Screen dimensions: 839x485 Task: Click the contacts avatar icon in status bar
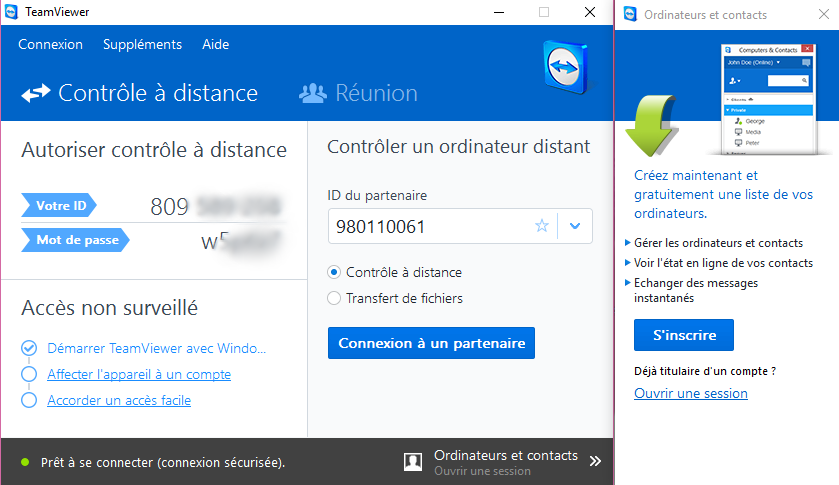[413, 462]
